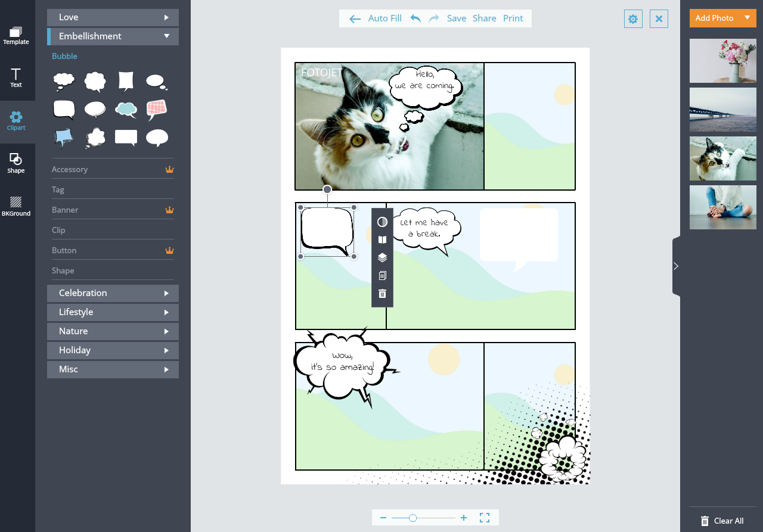Select the 'Let me have a break' bubble
763x532 pixels.
pyautogui.click(x=426, y=231)
